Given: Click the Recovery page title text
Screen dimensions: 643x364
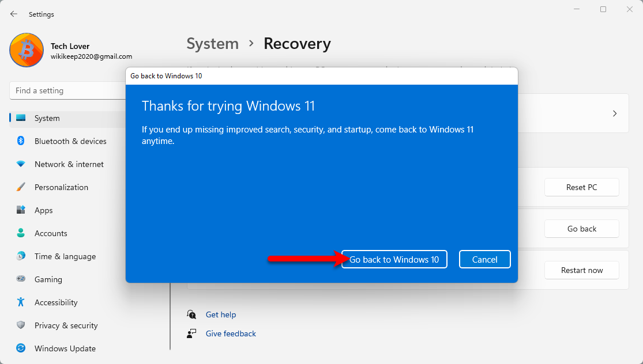Looking at the screenshot, I should [297, 44].
